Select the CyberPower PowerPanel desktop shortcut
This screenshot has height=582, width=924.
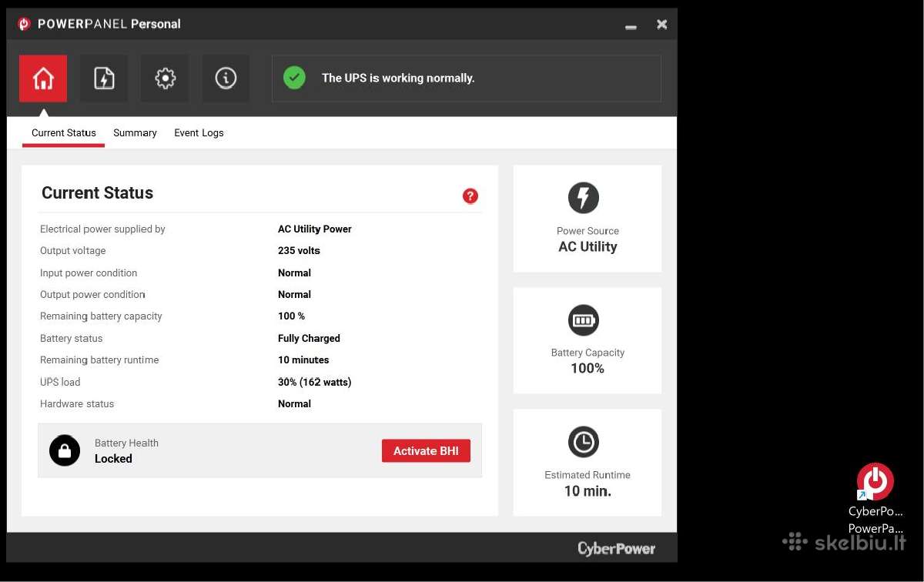click(x=875, y=498)
